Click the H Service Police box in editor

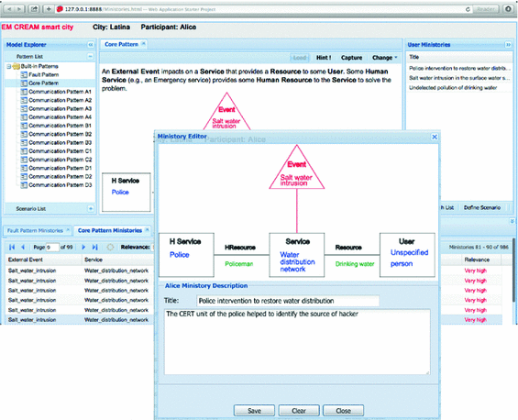point(186,255)
